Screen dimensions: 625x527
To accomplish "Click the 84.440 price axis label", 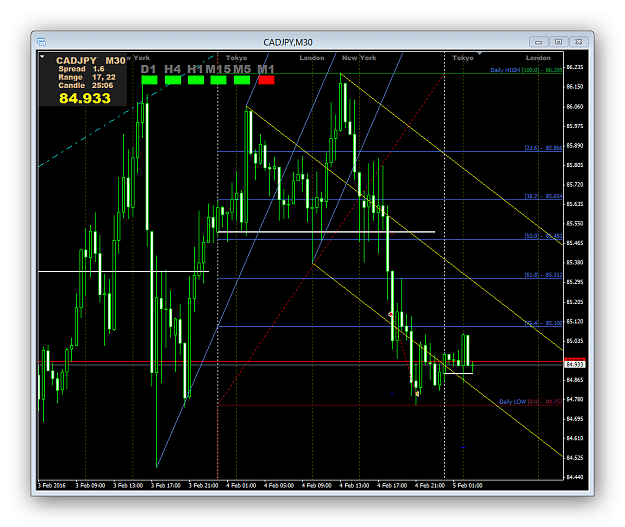I will pyautogui.click(x=574, y=477).
